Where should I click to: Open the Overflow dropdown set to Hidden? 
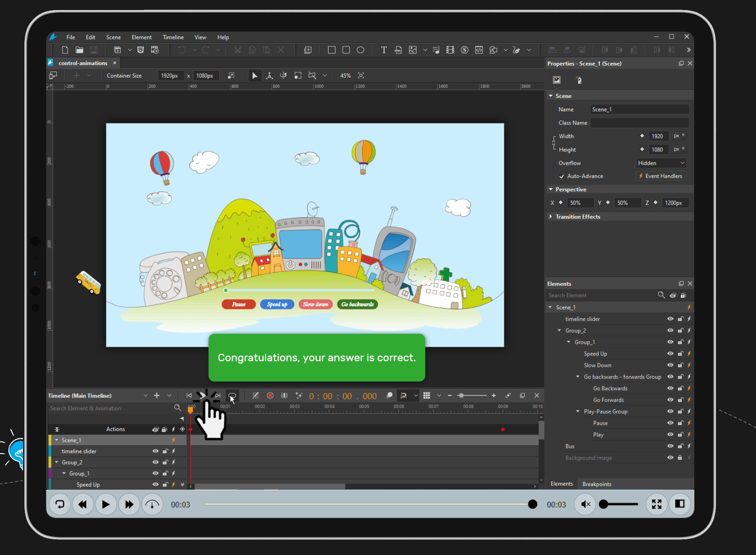point(661,163)
